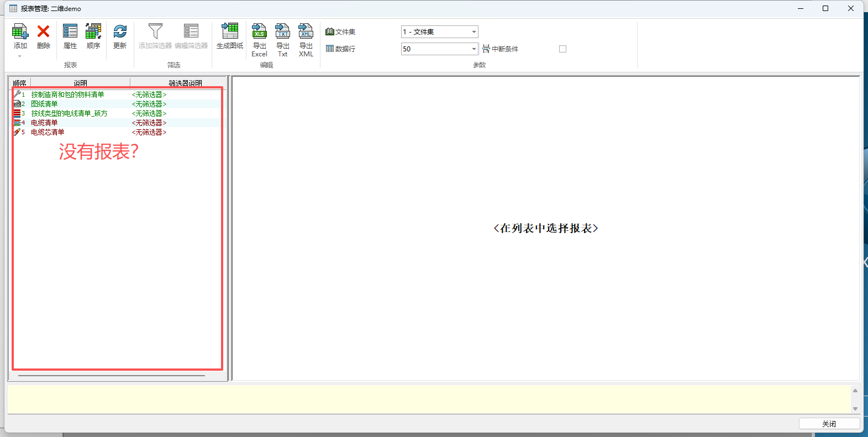Click the drawing icon of row 2

(17, 104)
